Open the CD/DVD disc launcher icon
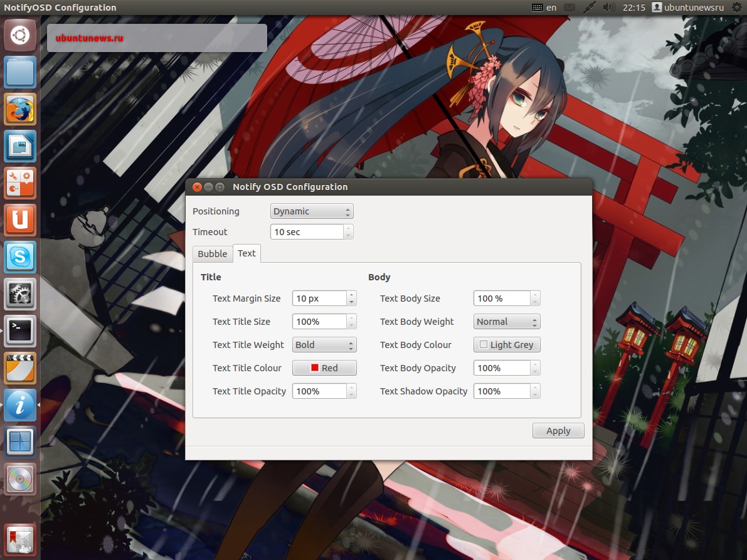747x560 pixels. pos(20,479)
